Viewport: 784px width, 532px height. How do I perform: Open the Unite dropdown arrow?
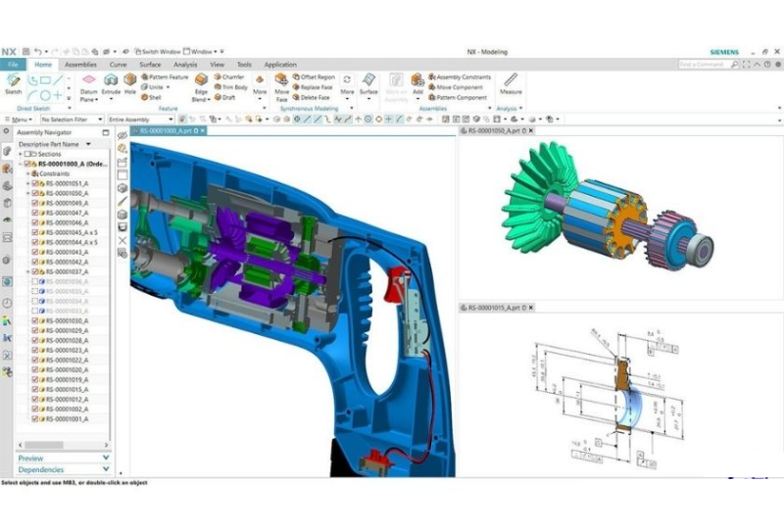[168, 87]
